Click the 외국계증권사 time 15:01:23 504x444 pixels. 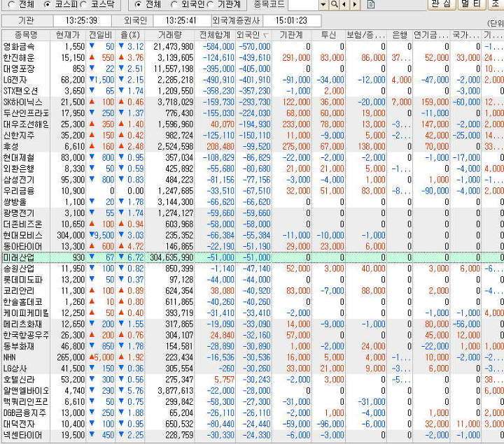[291, 20]
